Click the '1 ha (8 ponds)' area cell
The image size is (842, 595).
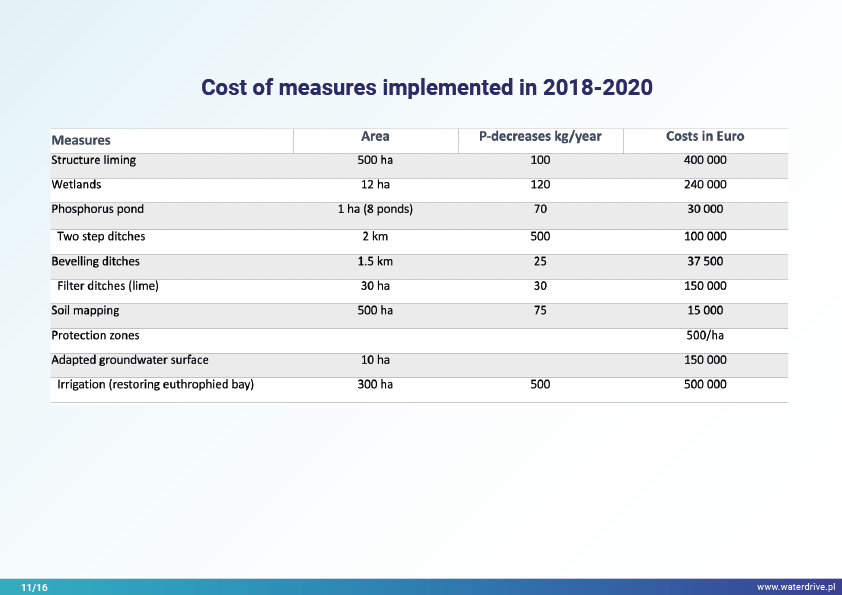pyautogui.click(x=375, y=210)
